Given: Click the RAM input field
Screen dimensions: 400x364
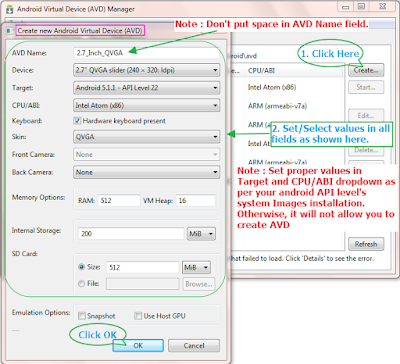Looking at the screenshot, I should point(119,201).
